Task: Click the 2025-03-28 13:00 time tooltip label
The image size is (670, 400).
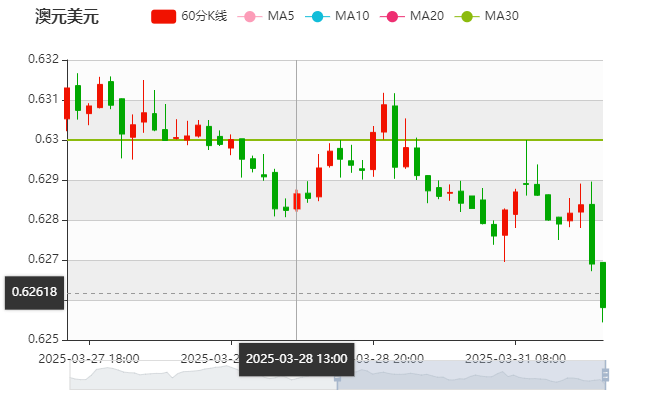Action: click(296, 358)
